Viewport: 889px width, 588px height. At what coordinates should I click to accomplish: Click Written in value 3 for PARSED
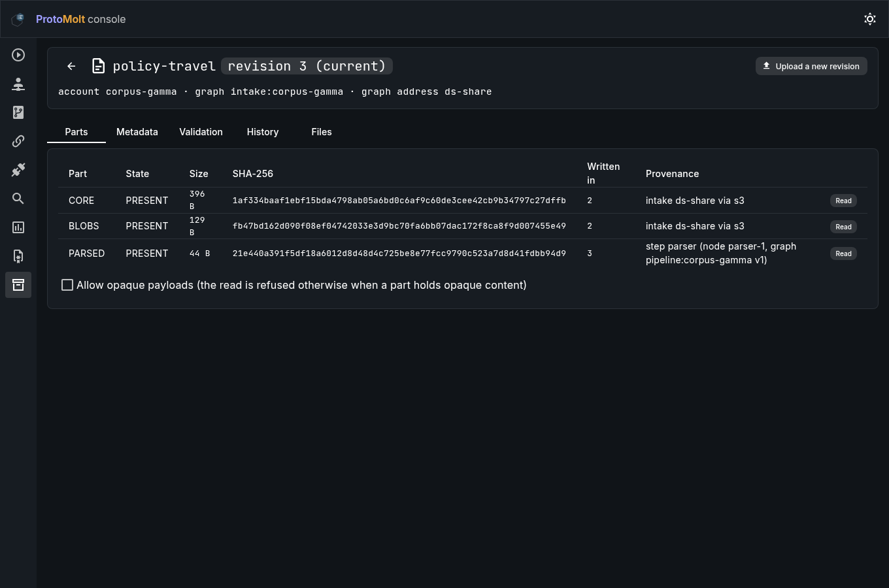tap(590, 253)
